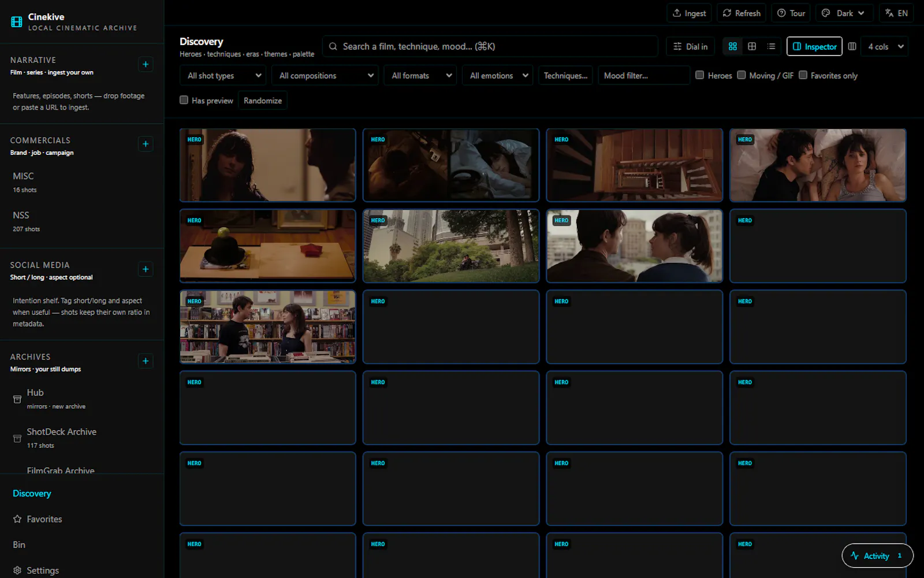Open the couple lying in bed thumbnail
Image resolution: width=924 pixels, height=578 pixels.
[x=818, y=165]
